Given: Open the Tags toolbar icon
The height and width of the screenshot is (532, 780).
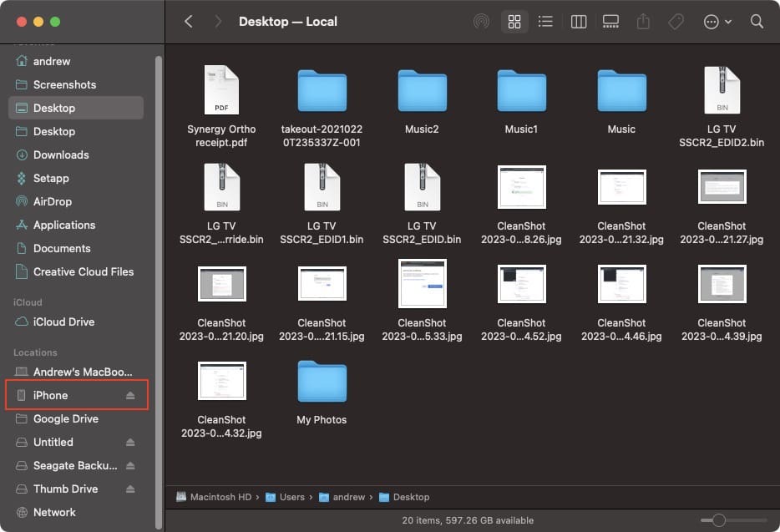Looking at the screenshot, I should point(676,22).
